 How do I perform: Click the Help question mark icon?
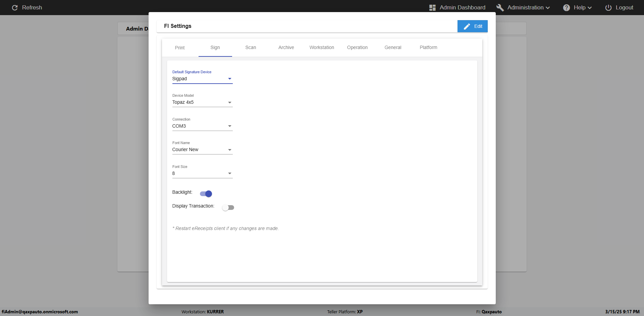[567, 7]
